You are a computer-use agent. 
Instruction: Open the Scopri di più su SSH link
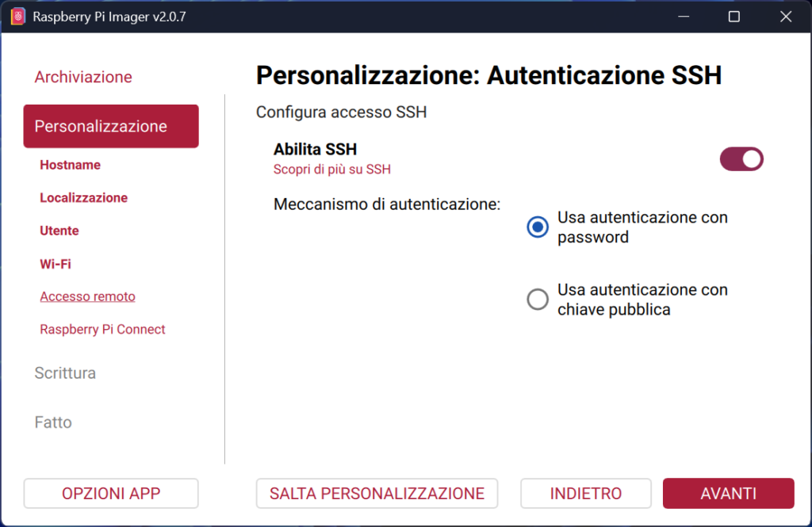[x=331, y=169]
